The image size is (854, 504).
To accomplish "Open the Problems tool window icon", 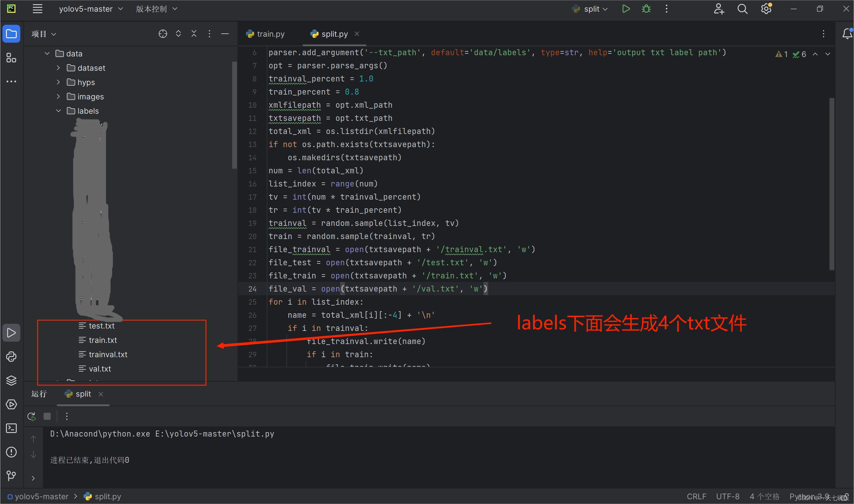I will coord(11,452).
